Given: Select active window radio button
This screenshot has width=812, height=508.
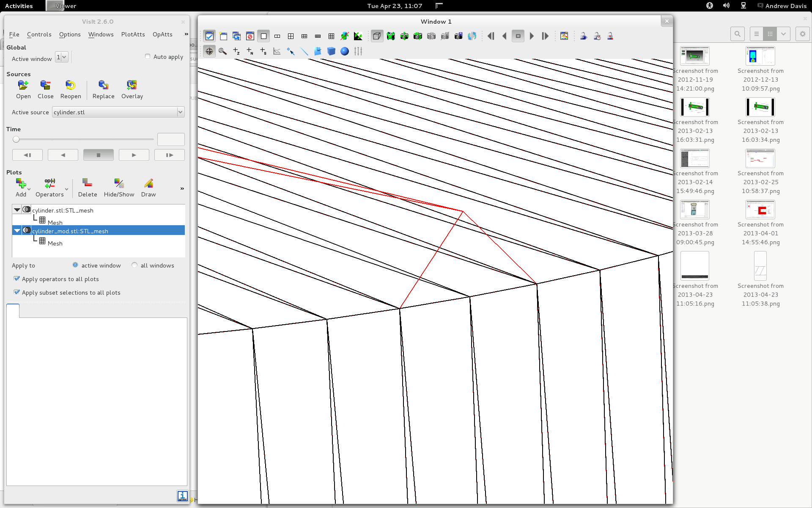Looking at the screenshot, I should coord(75,265).
